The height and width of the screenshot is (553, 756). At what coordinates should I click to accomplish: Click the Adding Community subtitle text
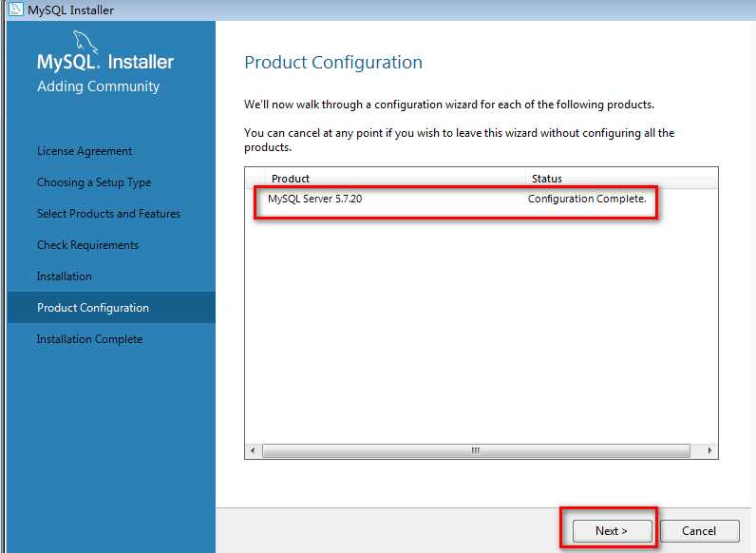(99, 86)
